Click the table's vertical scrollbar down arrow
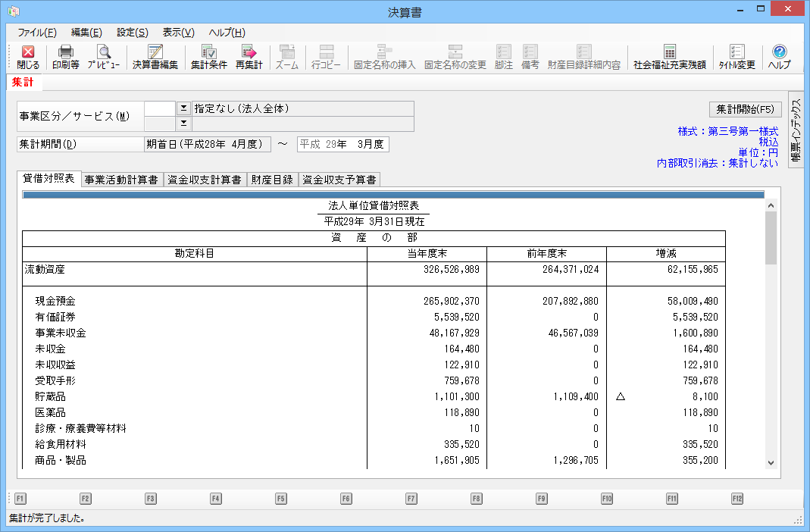This screenshot has height=532, width=810. point(771,462)
